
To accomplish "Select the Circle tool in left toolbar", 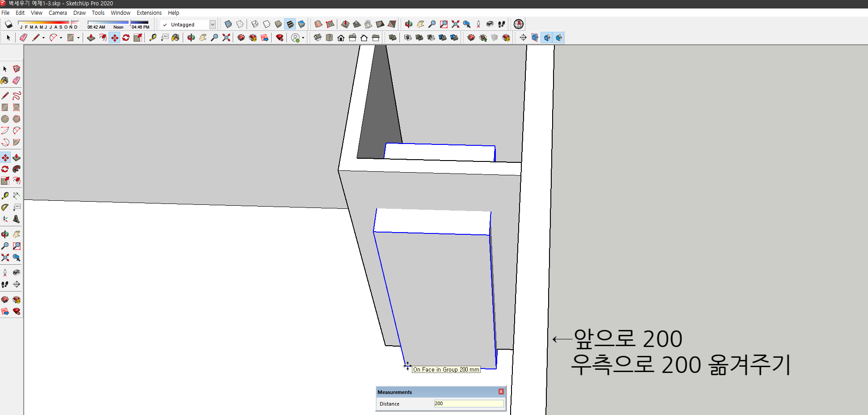I will tap(5, 119).
